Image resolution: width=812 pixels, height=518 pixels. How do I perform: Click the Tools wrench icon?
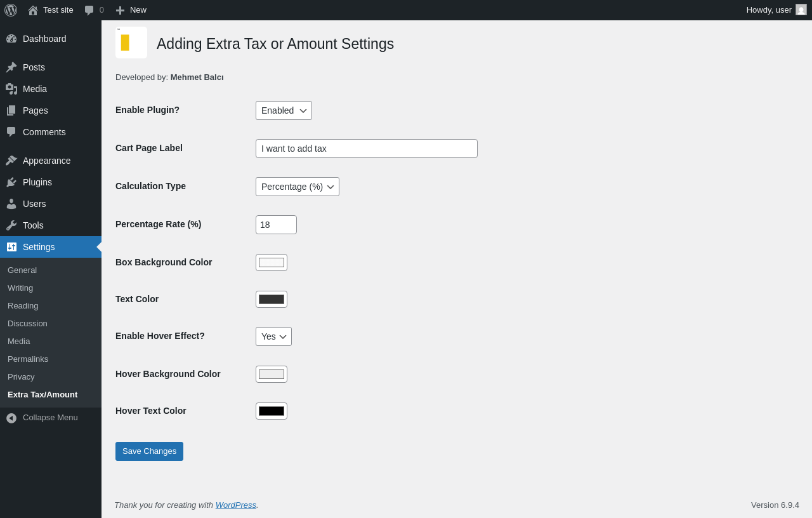pyautogui.click(x=11, y=225)
